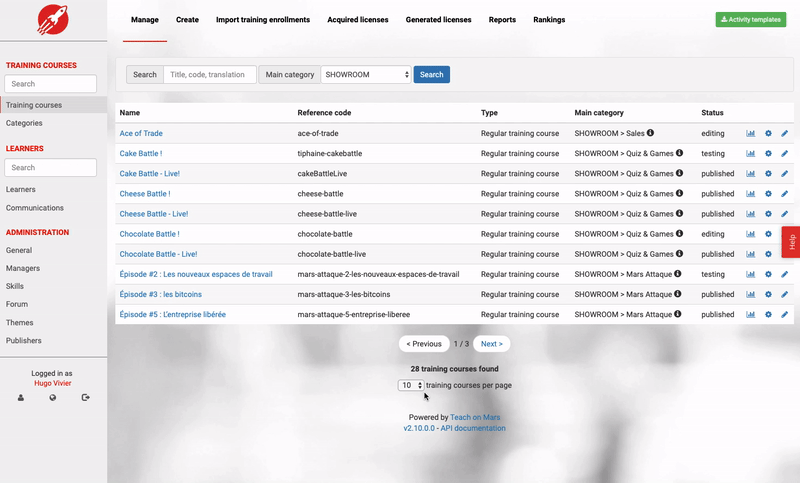The image size is (800, 483).
Task: Click the logout icon in sidebar
Action: point(85,398)
